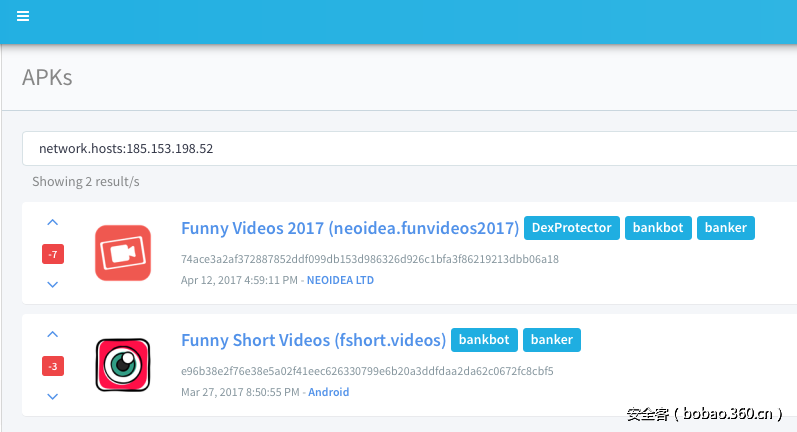
Task: Click the -3 score badge
Action: pos(53,367)
